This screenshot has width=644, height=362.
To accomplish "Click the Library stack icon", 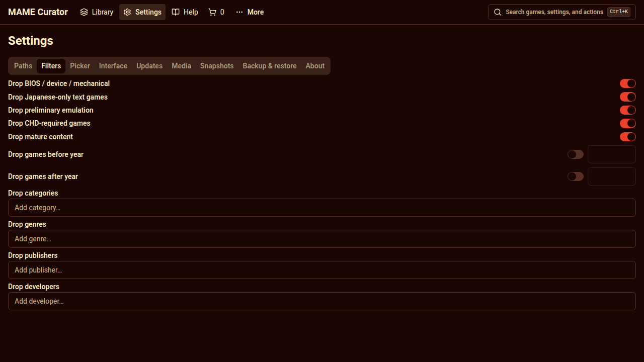I will pos(84,12).
